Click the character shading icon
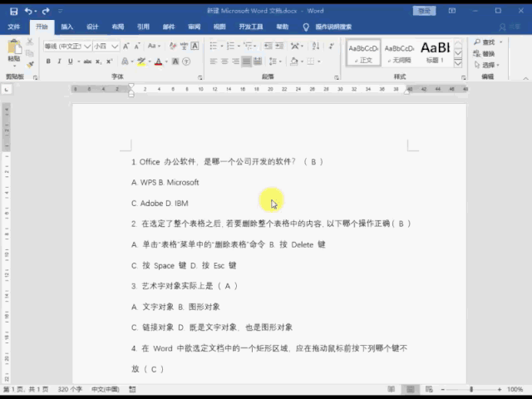This screenshot has height=399, width=532. 175,62
